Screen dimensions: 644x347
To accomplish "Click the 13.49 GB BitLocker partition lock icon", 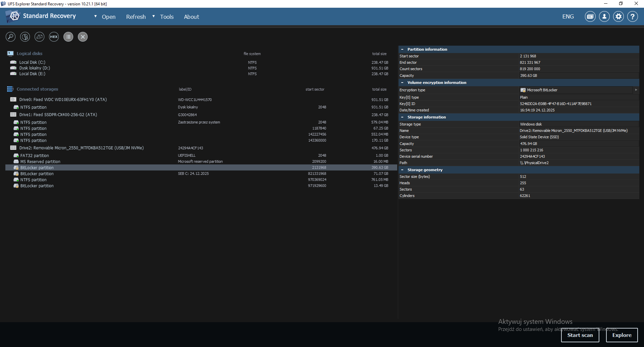I will [16, 186].
